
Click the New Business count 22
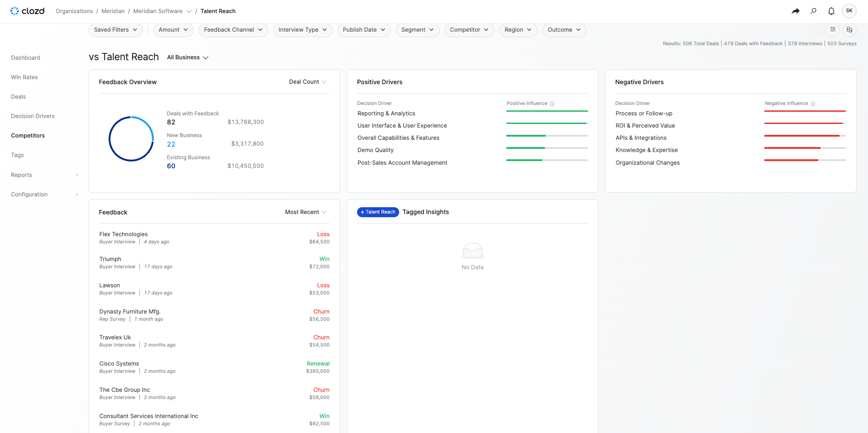(x=171, y=144)
